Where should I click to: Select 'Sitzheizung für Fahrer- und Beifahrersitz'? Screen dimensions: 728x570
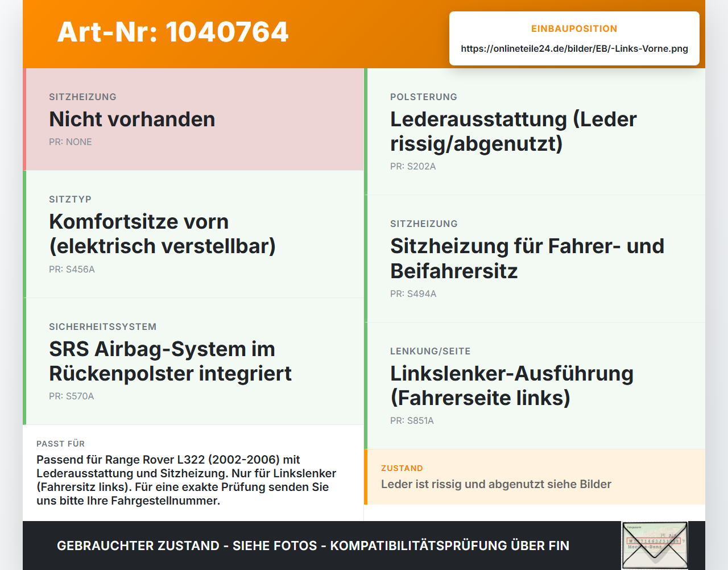pyautogui.click(x=527, y=258)
